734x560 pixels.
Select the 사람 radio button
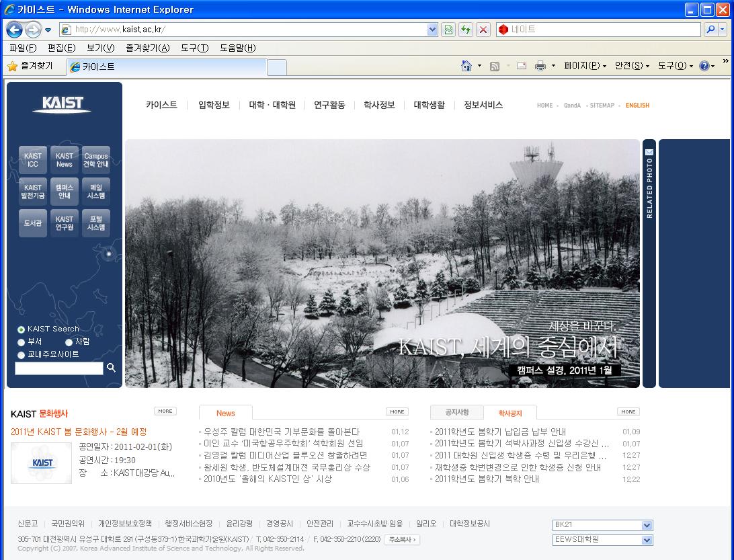pyautogui.click(x=69, y=342)
